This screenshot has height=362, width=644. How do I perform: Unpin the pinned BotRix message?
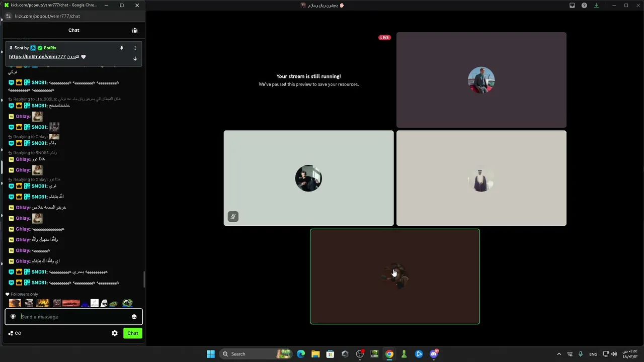(121, 48)
